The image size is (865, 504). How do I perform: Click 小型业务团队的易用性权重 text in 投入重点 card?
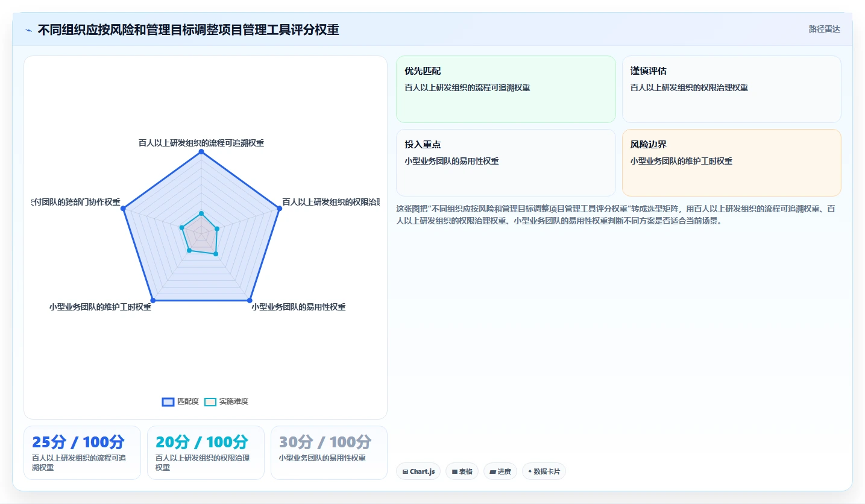(x=451, y=161)
